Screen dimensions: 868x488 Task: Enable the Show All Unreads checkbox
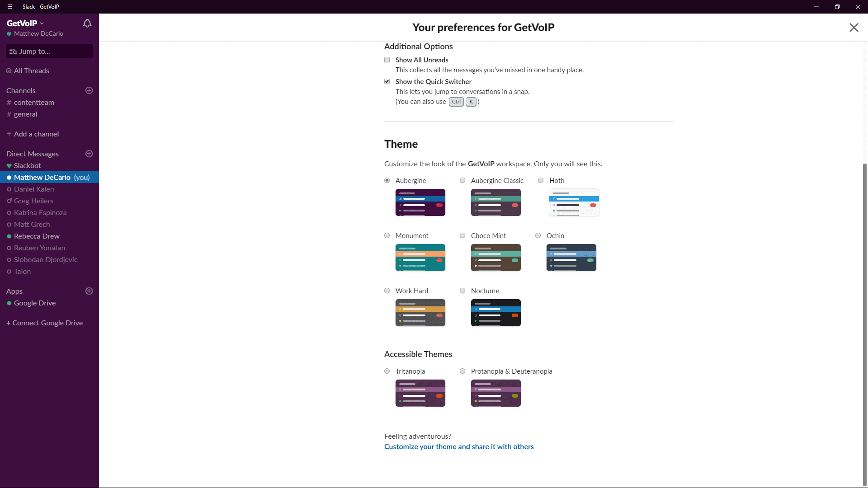click(387, 60)
